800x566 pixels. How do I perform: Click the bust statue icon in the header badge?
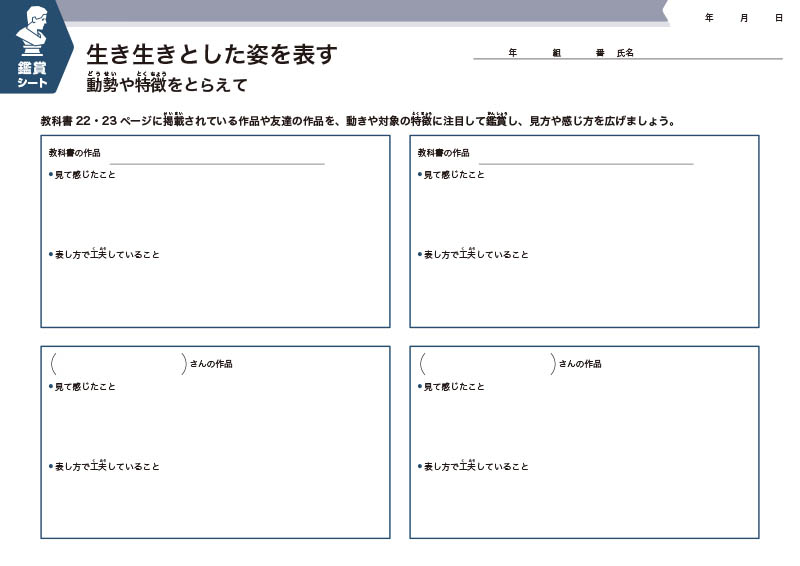pos(32,33)
